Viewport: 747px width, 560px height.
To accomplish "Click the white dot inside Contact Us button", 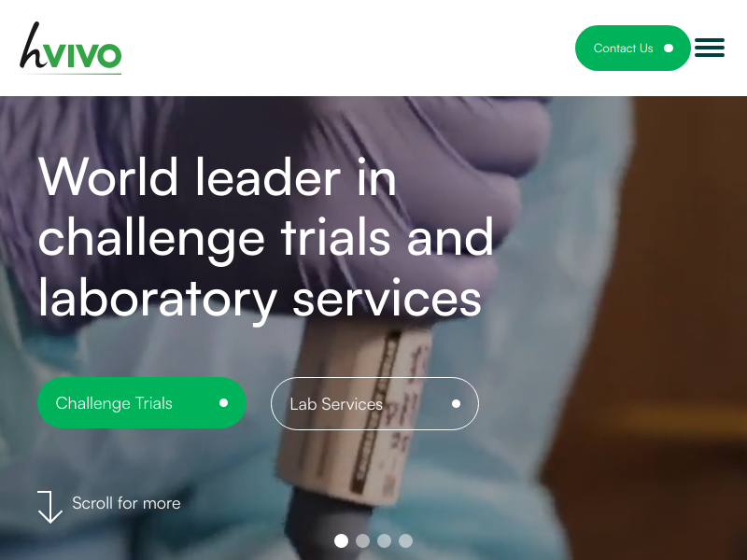I will pos(669,49).
